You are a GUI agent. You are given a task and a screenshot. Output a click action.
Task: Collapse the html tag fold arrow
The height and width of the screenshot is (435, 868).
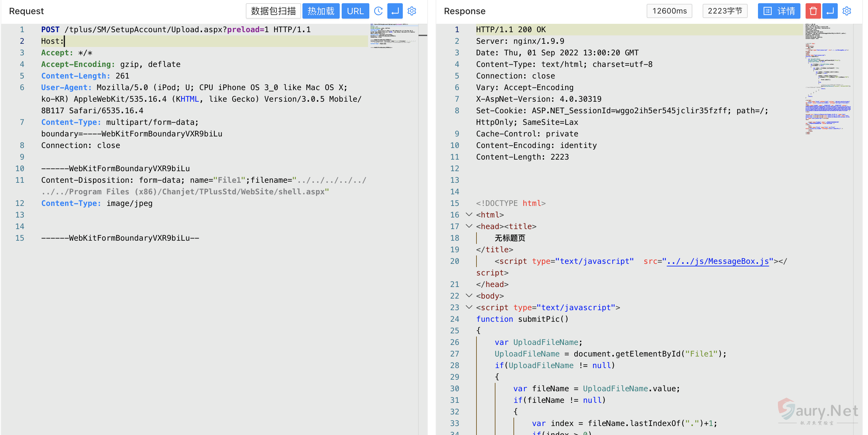point(469,215)
